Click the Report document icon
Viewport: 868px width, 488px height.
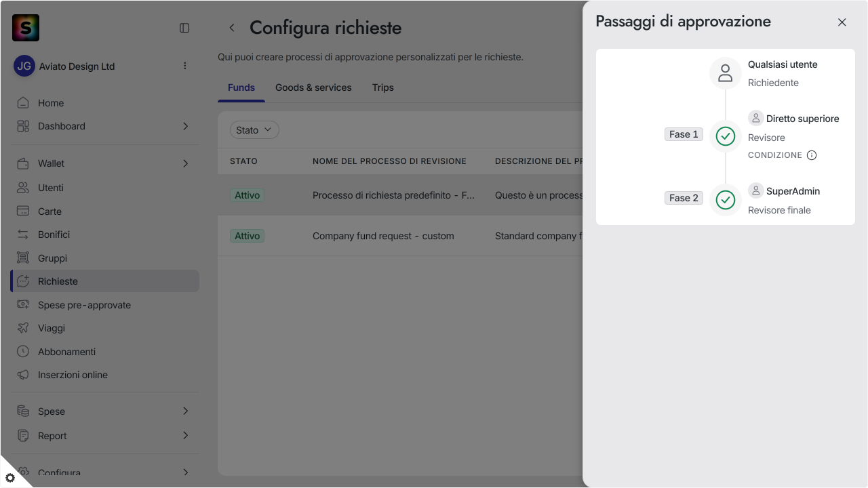pyautogui.click(x=23, y=436)
